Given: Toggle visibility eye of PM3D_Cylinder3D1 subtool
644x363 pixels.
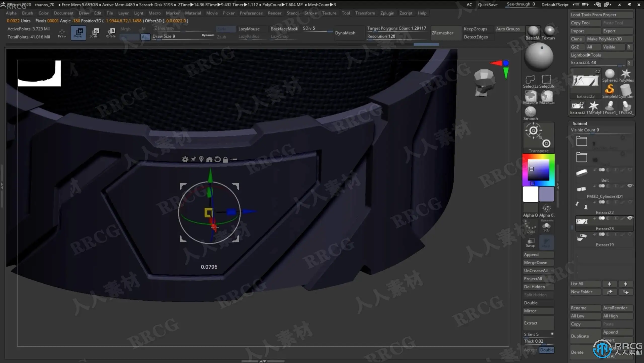Looking at the screenshot, I should click(630, 186).
